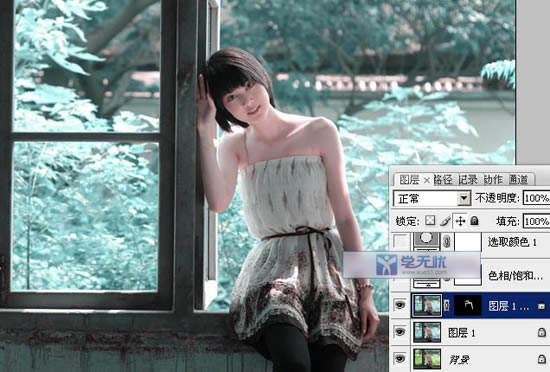The image size is (550, 372).
Task: Select the 图层 1 layer name
Action: 461,333
